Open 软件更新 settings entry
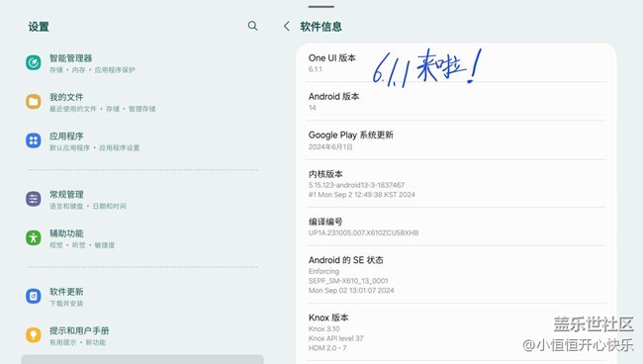643x364 pixels. pos(142,297)
